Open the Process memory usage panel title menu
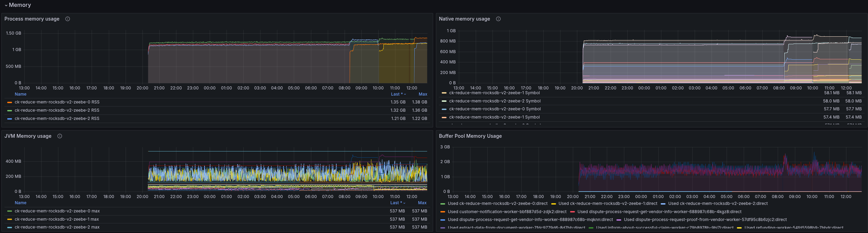This screenshot has width=868, height=233. click(x=32, y=19)
